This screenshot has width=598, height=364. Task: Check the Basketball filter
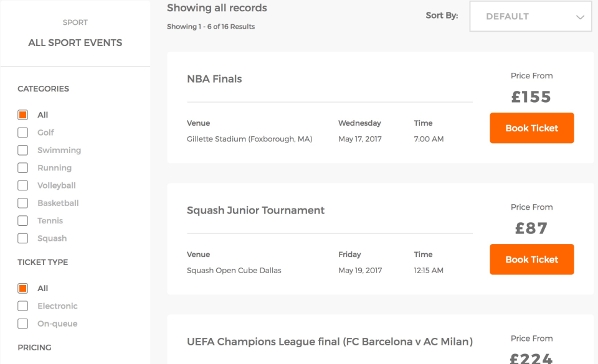click(22, 203)
